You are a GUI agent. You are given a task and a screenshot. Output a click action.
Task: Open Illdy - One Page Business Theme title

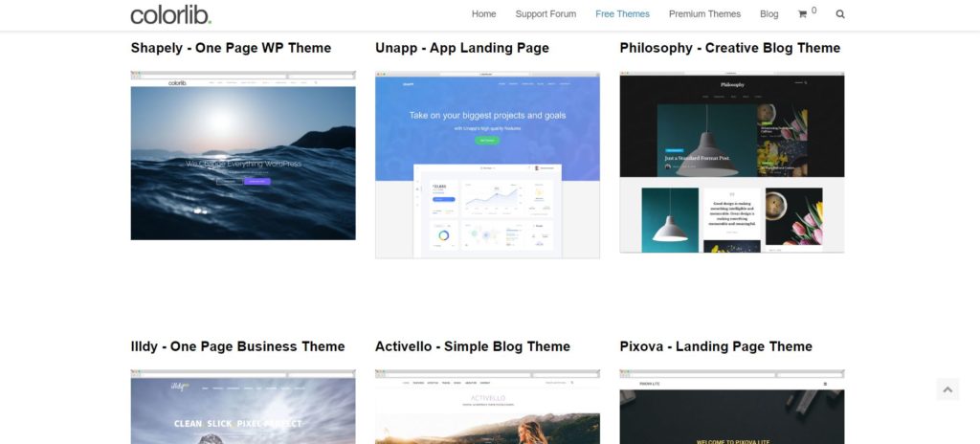(x=237, y=346)
